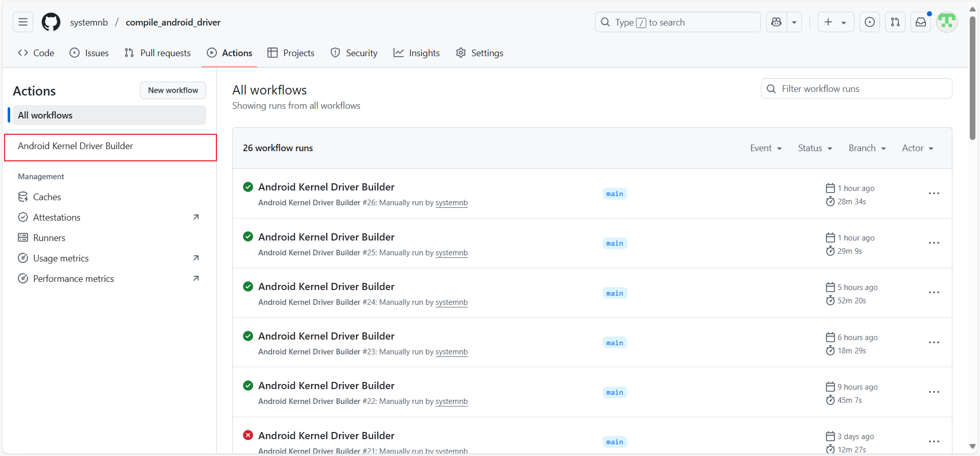Click main branch label on run #24
The height and width of the screenshot is (456, 980).
tap(615, 294)
